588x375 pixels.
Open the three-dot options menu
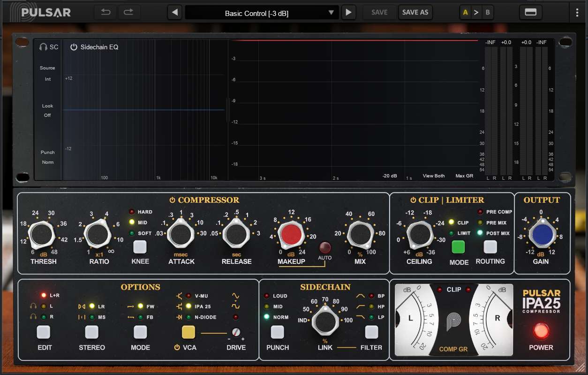[577, 13]
